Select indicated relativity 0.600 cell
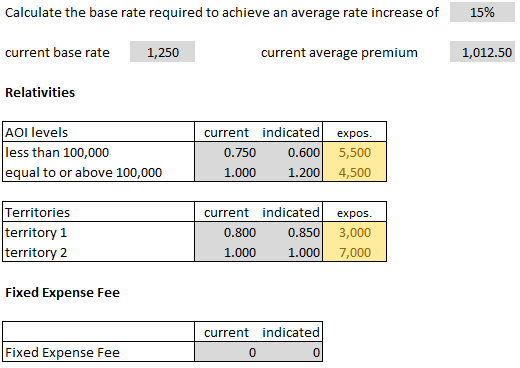This screenshot has height=368, width=520. pyautogui.click(x=290, y=152)
